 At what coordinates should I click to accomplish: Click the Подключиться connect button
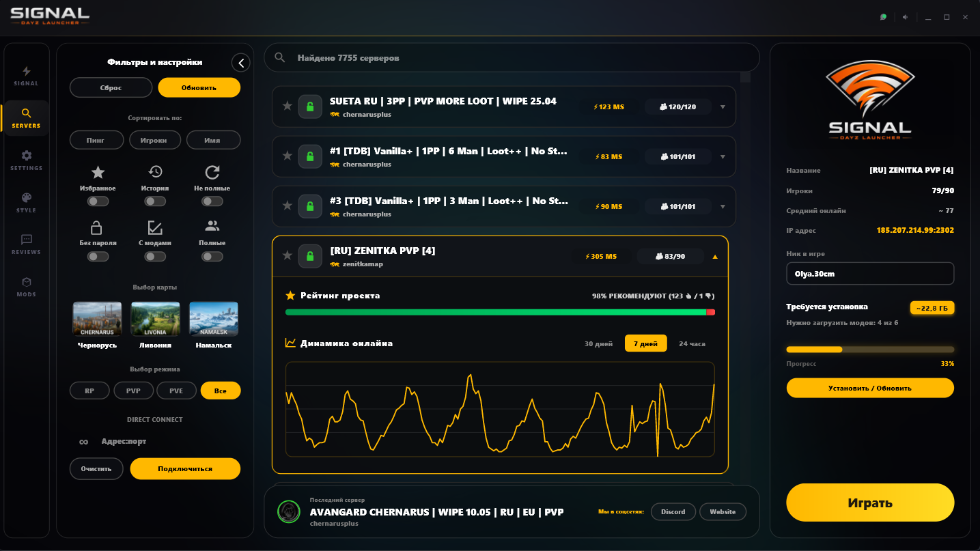click(x=185, y=469)
